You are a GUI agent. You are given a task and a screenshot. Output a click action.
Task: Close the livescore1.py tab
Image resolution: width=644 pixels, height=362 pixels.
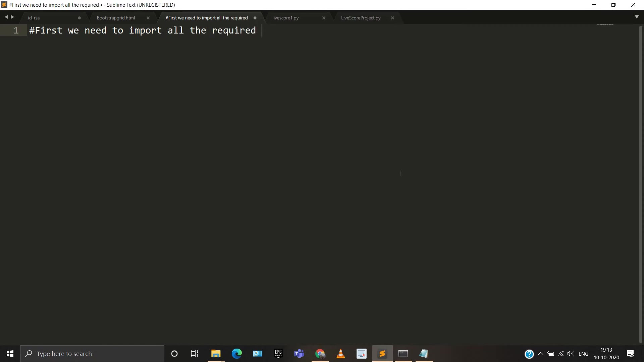pyautogui.click(x=324, y=18)
